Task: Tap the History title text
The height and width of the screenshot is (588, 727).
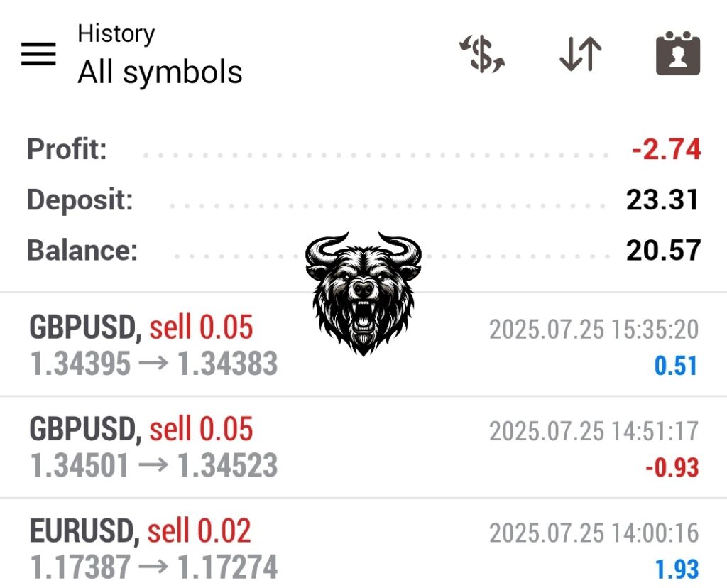Action: (x=116, y=33)
